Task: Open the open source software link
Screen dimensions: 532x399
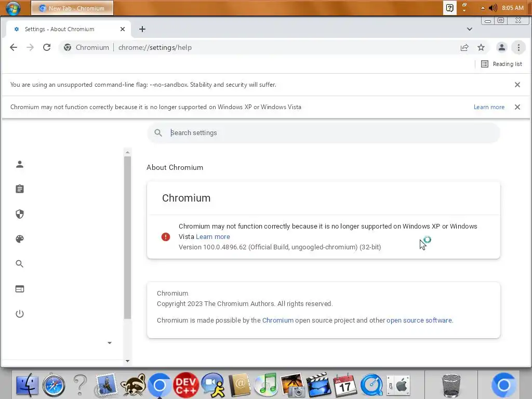Action: click(419, 320)
